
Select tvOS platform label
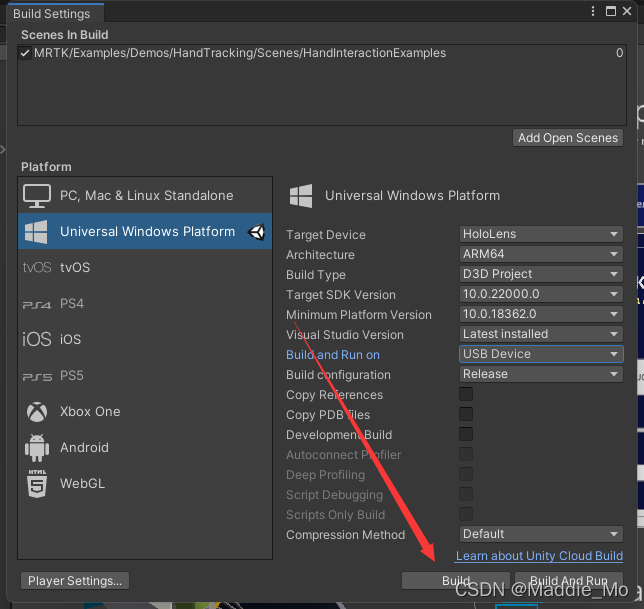point(75,268)
